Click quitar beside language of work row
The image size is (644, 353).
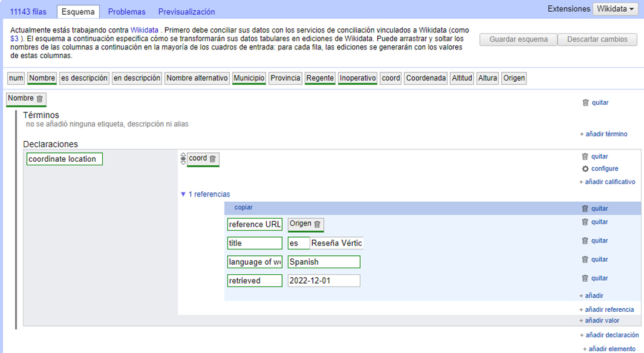(x=595, y=259)
